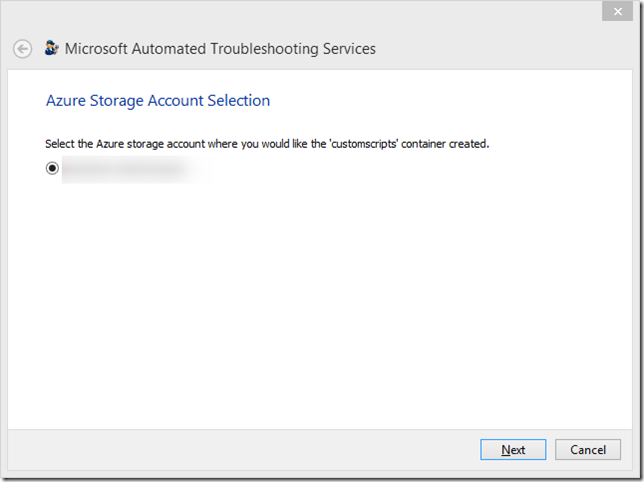644x482 pixels.
Task: Click the back arrow button
Action: pos(22,49)
